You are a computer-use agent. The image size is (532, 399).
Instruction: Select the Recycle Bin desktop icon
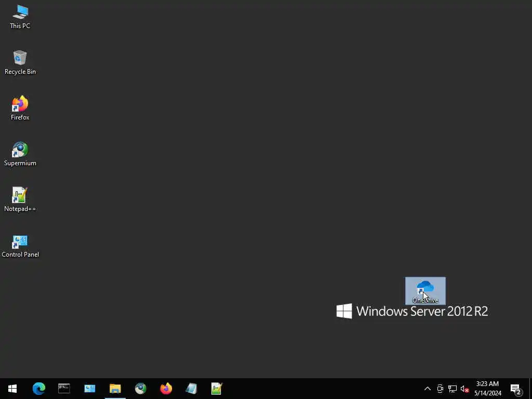(x=20, y=62)
